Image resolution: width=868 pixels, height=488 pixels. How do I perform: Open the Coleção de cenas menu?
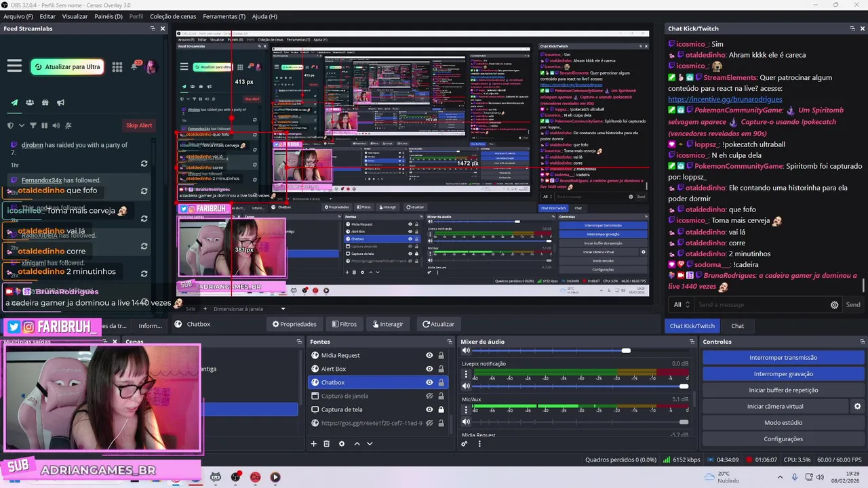click(x=173, y=16)
